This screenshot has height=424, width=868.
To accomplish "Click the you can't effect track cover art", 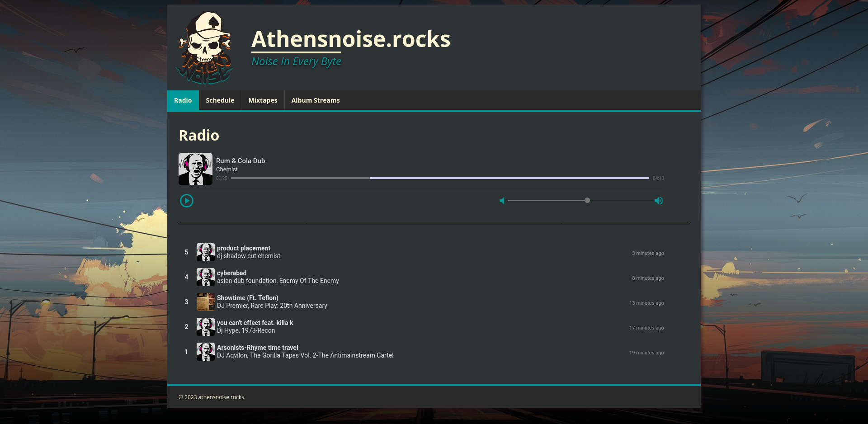I will (206, 327).
